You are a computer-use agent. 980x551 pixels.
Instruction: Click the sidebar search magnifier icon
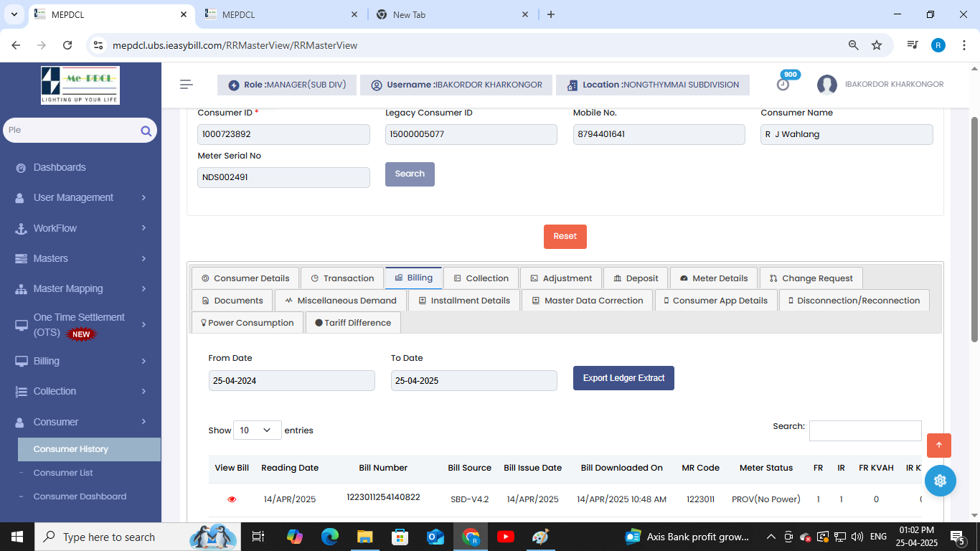coord(146,131)
